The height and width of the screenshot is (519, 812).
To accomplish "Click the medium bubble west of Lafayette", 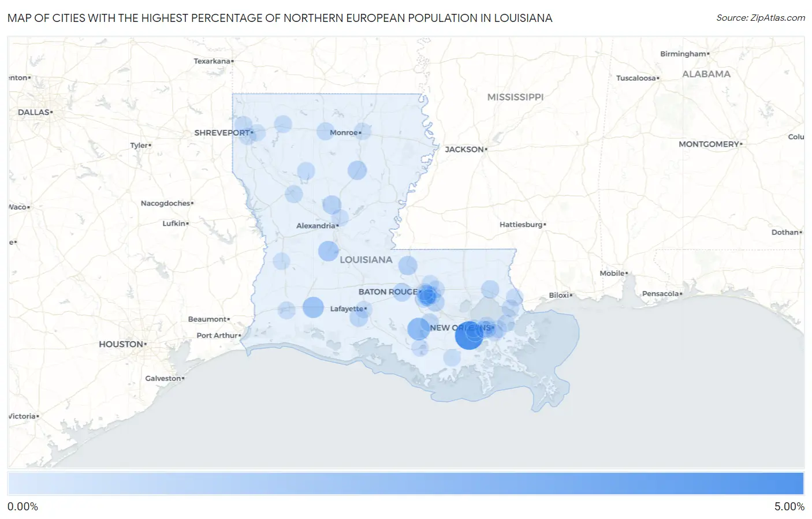I will point(313,307).
